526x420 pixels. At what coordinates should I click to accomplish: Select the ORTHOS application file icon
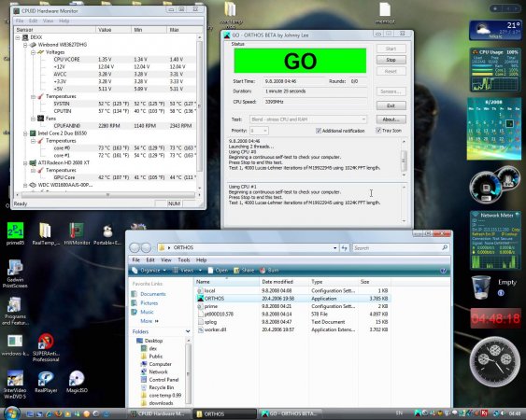pyautogui.click(x=200, y=299)
